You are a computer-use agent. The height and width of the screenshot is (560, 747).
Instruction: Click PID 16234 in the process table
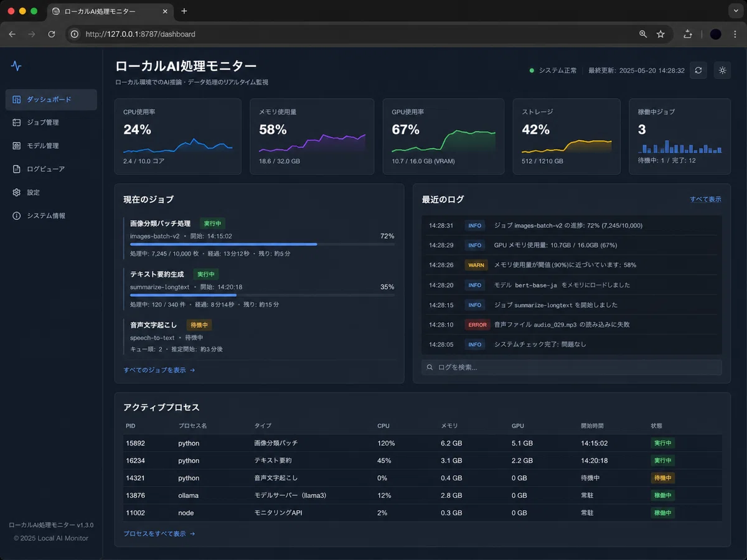(x=135, y=461)
